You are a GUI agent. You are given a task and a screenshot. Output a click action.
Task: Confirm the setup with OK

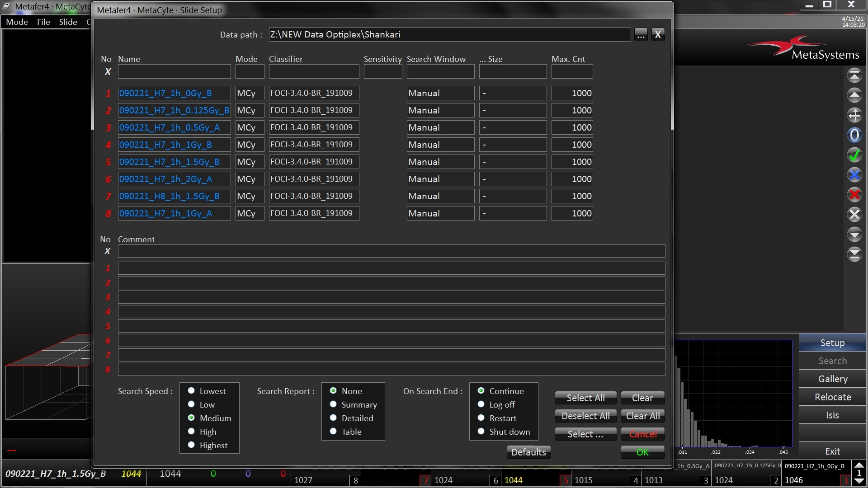[642, 452]
